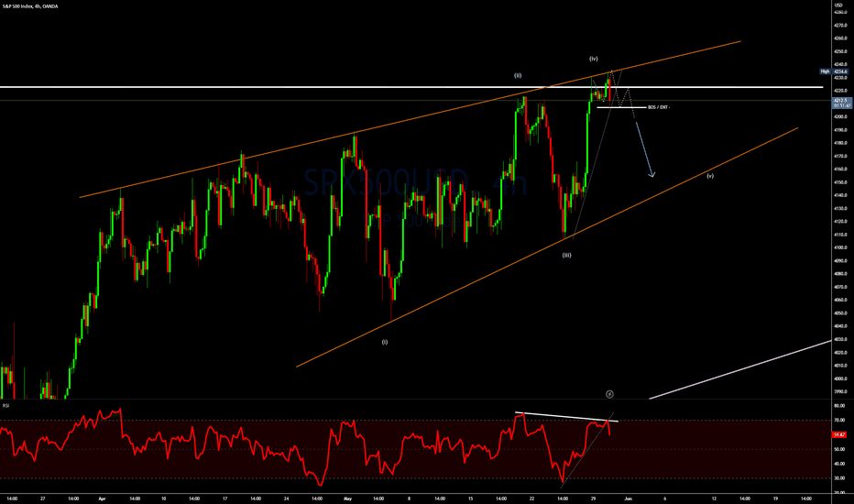Select the white RSI divergence line
This screenshot has height=504, width=854.
point(566,417)
